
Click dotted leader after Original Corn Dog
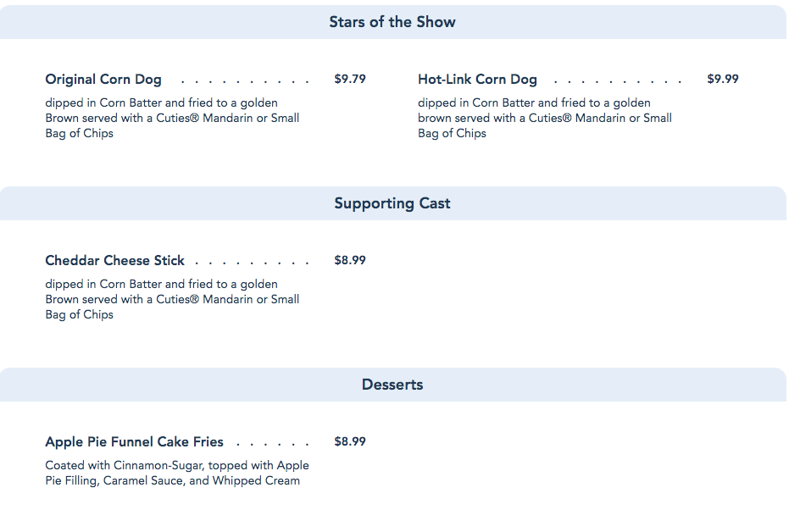point(246,82)
